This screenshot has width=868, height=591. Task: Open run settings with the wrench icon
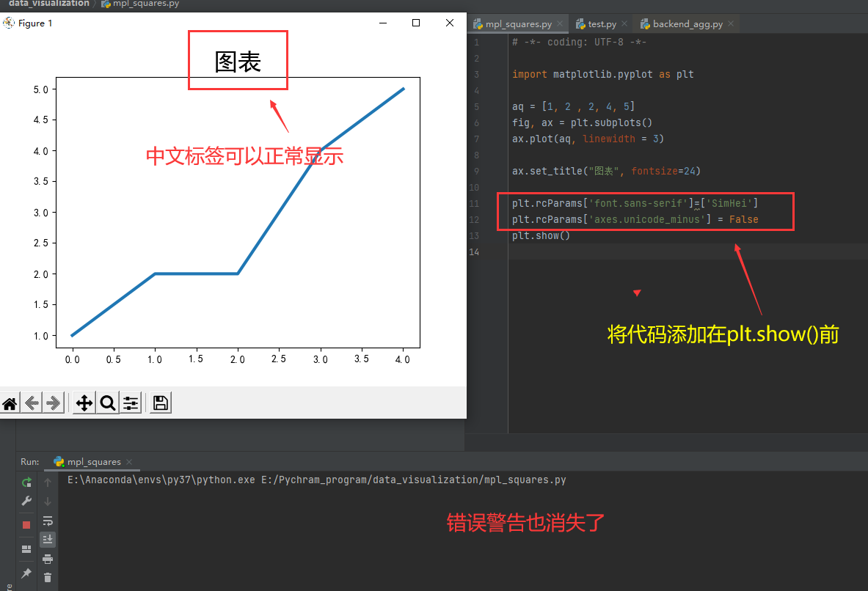[26, 500]
